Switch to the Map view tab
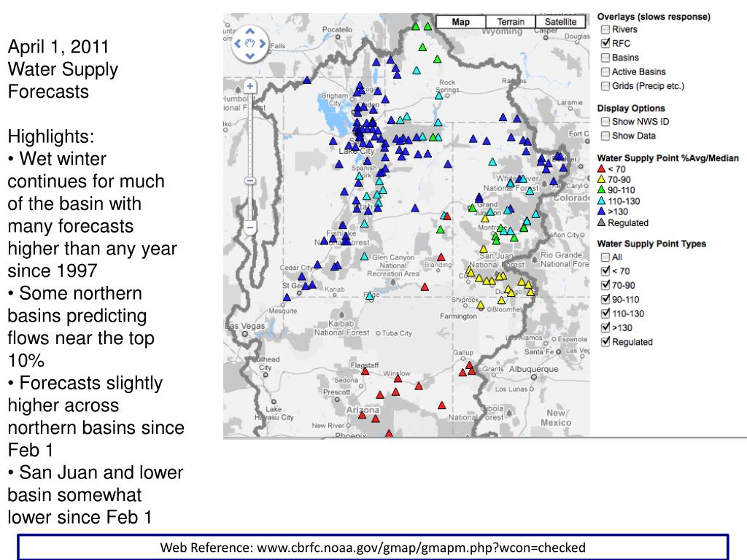This screenshot has width=747, height=560. point(461,22)
